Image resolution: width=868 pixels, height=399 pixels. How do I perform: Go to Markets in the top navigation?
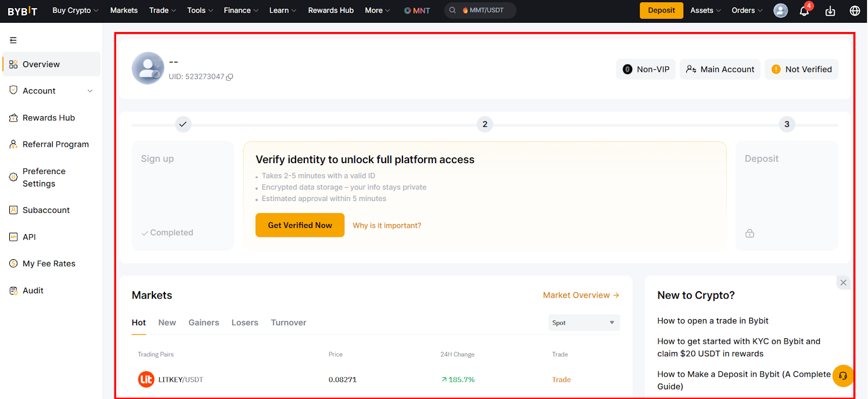(x=124, y=10)
